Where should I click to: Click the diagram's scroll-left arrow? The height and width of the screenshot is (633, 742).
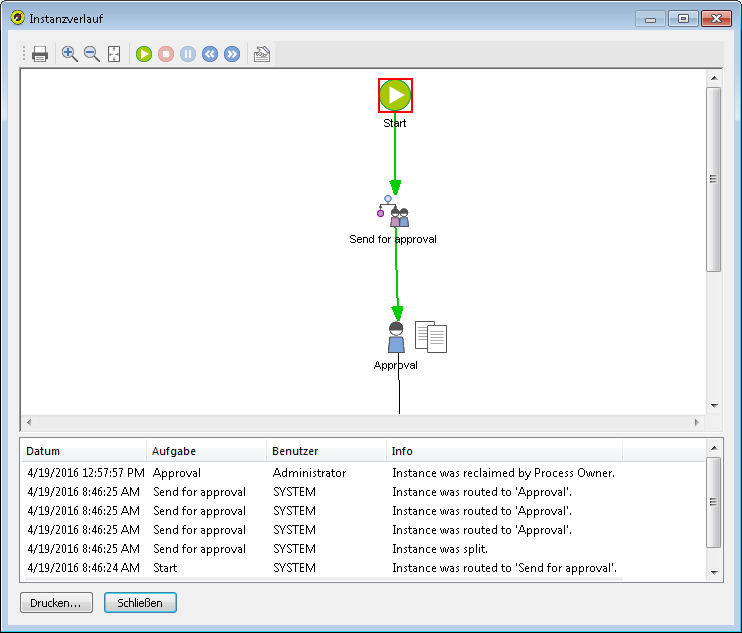[x=29, y=422]
